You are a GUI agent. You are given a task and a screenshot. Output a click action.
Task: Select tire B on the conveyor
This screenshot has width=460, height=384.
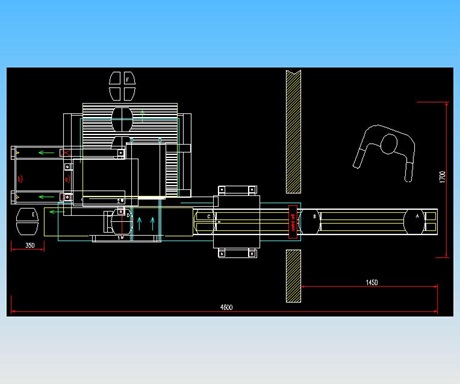click(x=311, y=222)
